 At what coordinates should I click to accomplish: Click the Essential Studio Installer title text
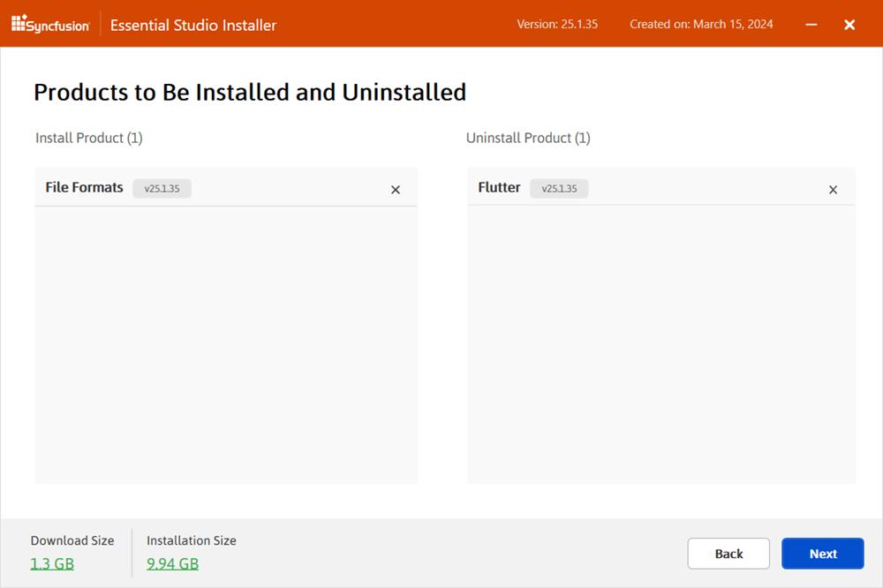(x=192, y=25)
